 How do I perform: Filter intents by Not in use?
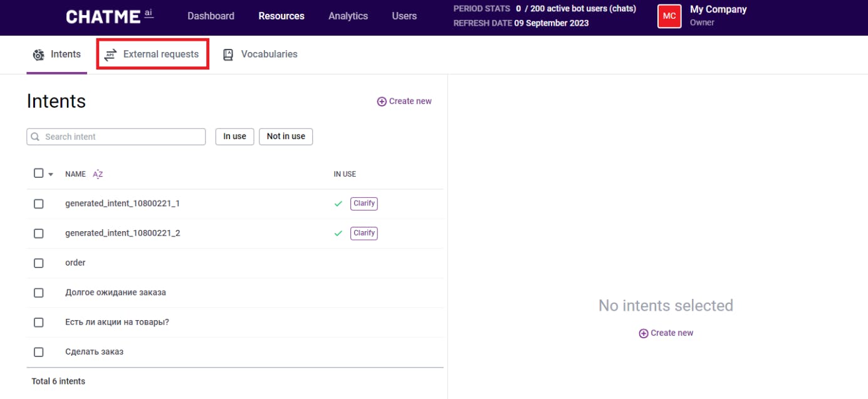(x=286, y=137)
